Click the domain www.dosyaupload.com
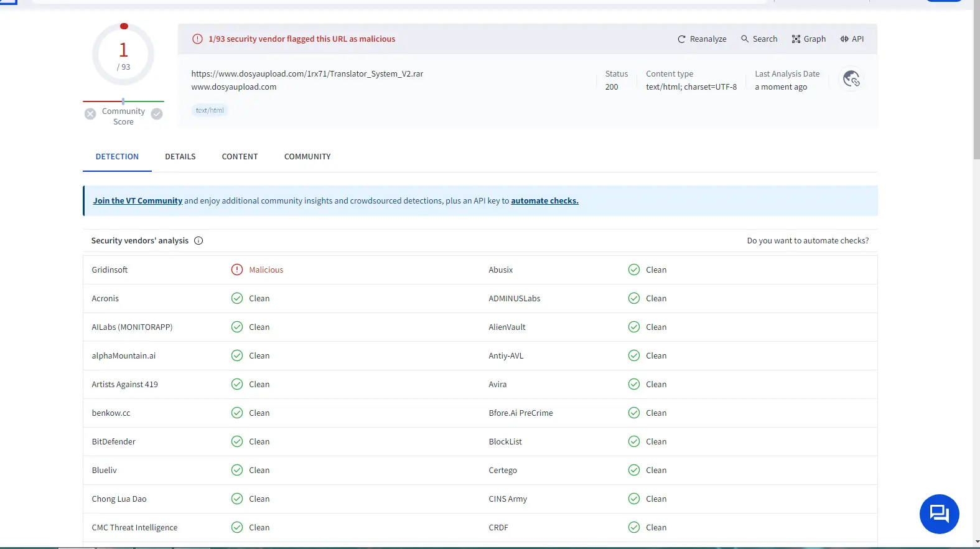Image resolution: width=980 pixels, height=549 pixels. click(x=234, y=87)
